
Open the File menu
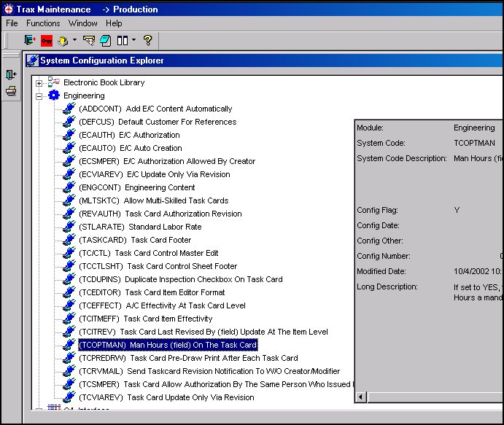point(12,23)
